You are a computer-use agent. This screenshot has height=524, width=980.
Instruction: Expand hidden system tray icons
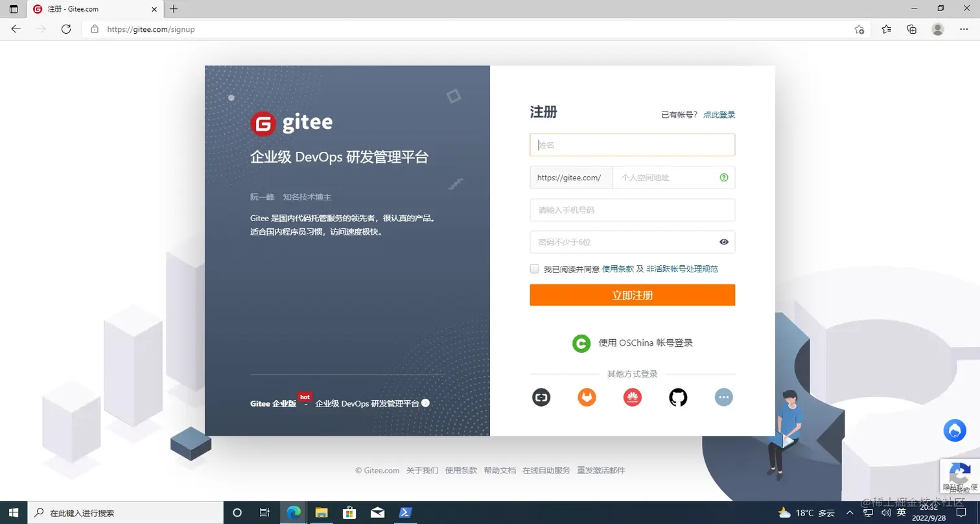pyautogui.click(x=850, y=513)
